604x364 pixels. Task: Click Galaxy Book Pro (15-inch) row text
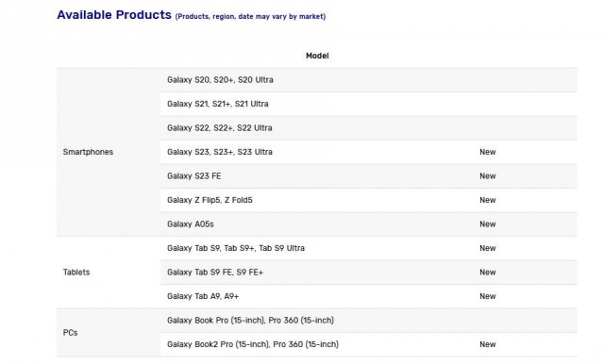point(250,321)
